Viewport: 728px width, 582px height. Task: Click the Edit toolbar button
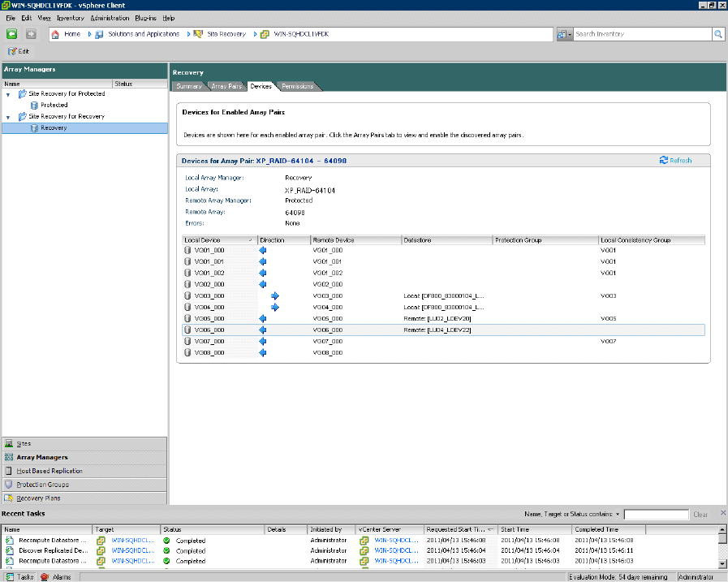point(18,51)
